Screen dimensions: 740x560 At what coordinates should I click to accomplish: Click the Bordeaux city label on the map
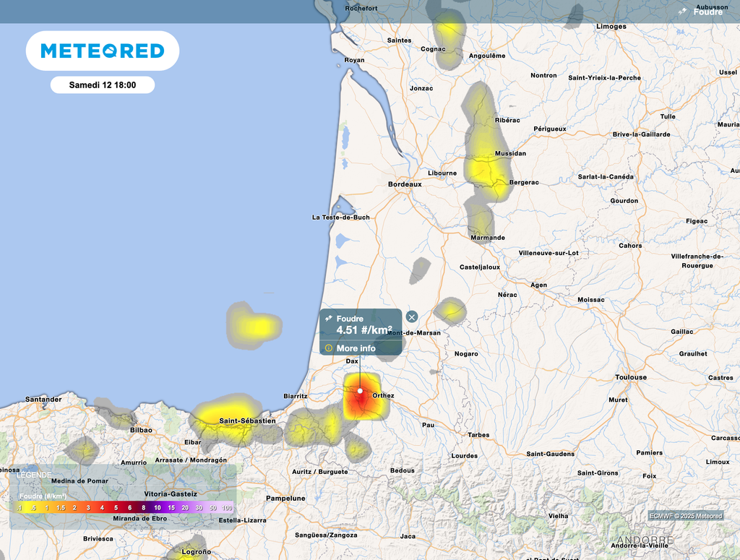(x=405, y=184)
